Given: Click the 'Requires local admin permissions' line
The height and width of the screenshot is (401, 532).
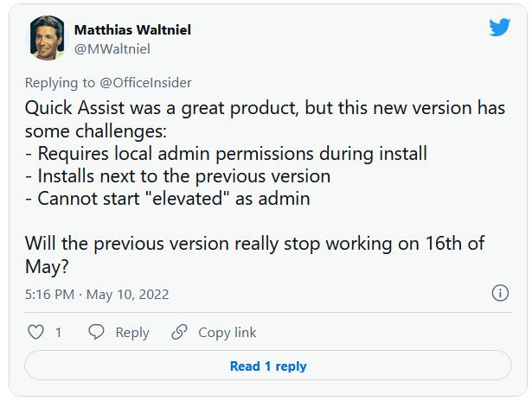Looking at the screenshot, I should pos(226,154).
